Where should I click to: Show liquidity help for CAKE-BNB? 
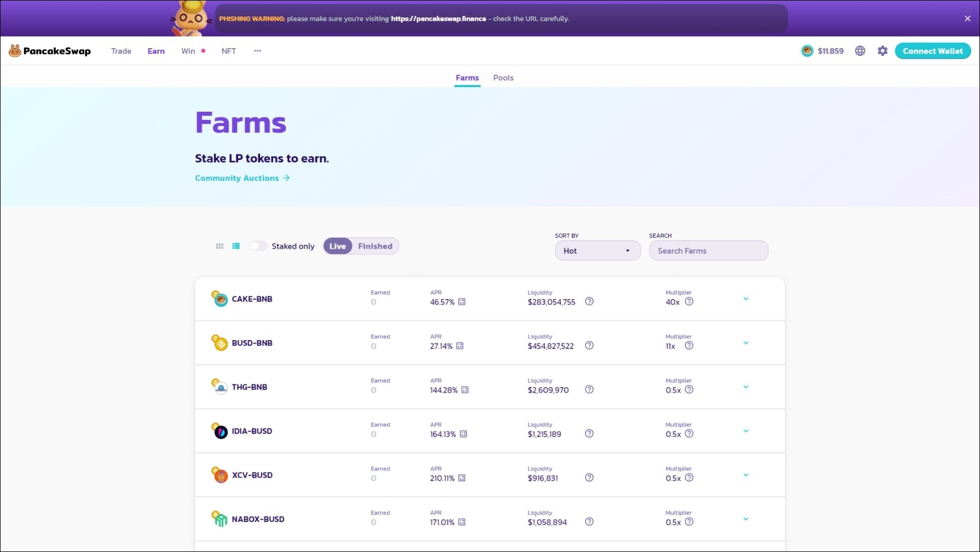coord(589,302)
